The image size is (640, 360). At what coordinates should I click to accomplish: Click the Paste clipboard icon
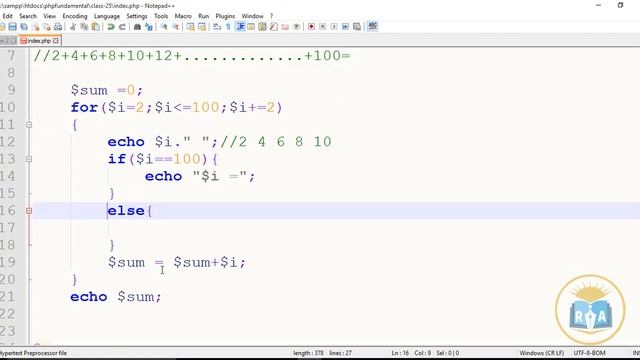click(x=96, y=27)
